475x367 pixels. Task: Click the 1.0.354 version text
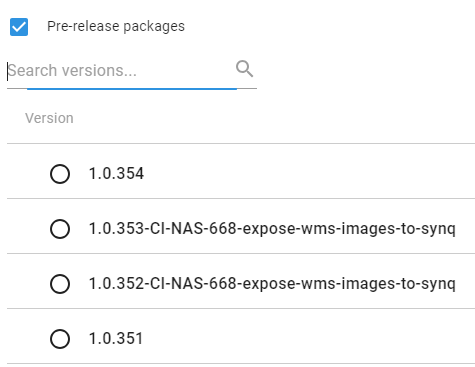coord(116,173)
